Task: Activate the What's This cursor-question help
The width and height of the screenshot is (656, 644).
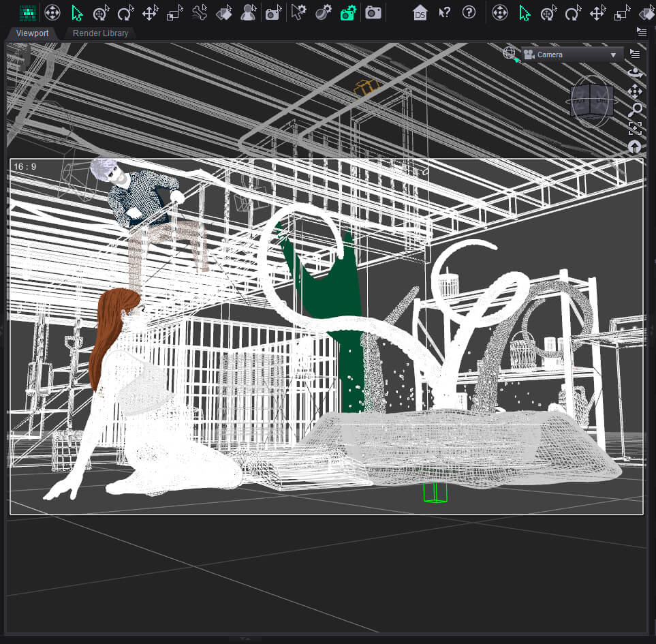Action: (444, 14)
